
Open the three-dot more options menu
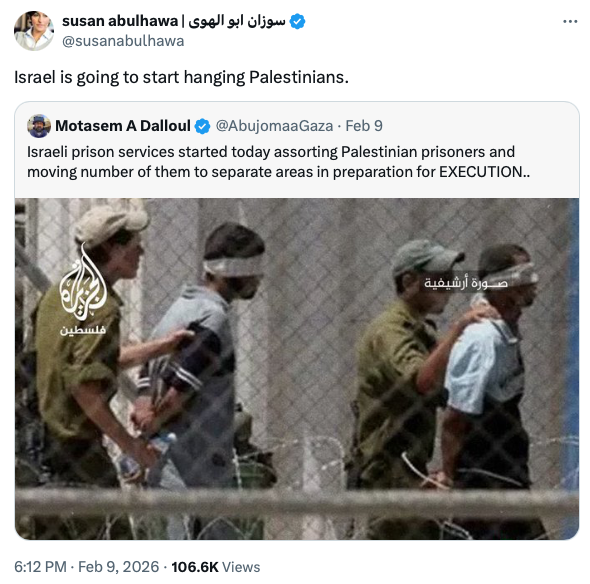click(x=570, y=22)
